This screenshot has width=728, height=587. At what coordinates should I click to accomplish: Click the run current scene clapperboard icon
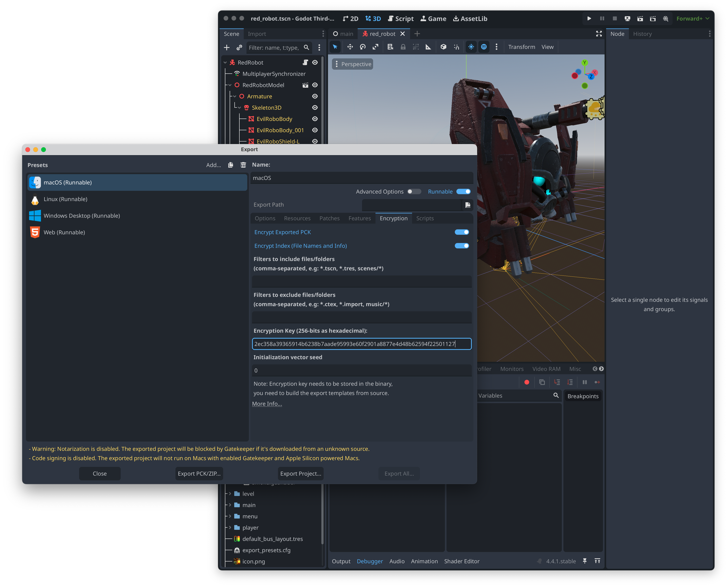[640, 19]
